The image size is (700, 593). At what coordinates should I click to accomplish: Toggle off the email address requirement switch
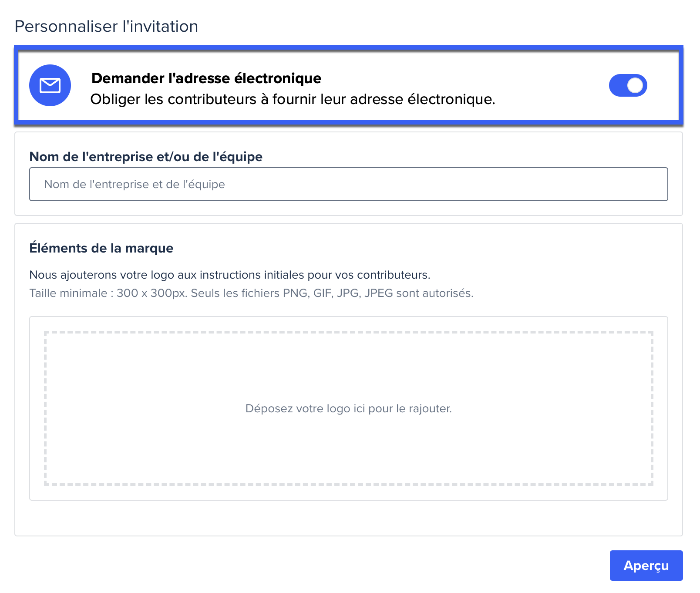coord(628,85)
